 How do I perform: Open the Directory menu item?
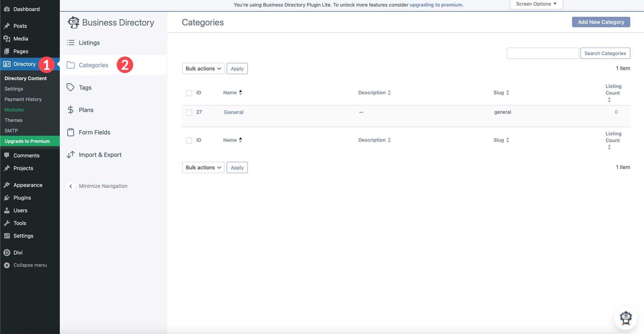pos(24,64)
